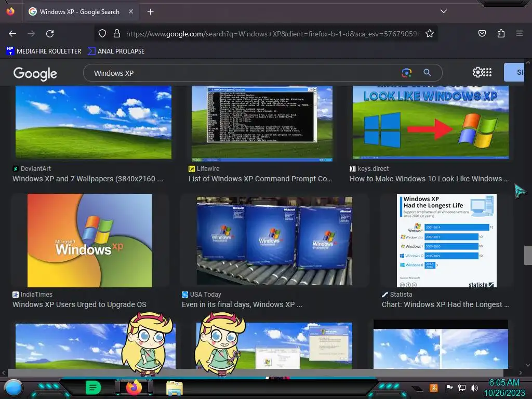Open volume speaker tray icon
Image resolution: width=532 pixels, height=399 pixels.
pyautogui.click(x=474, y=388)
